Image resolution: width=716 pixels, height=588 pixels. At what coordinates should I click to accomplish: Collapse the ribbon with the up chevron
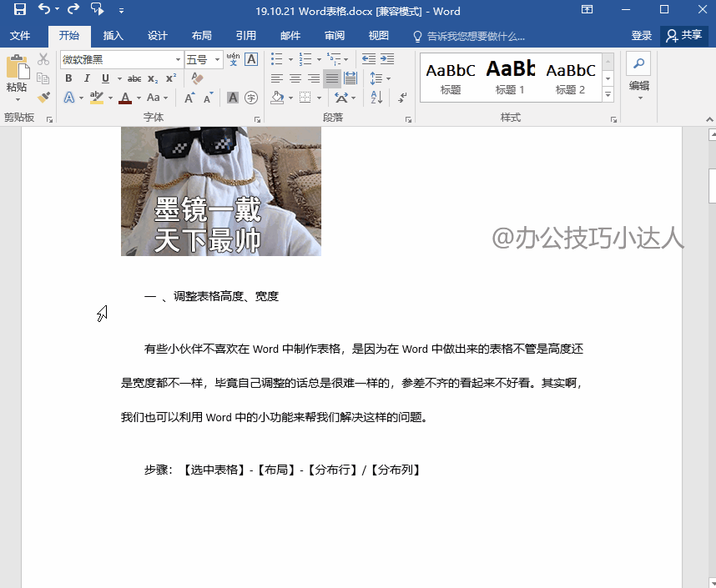coord(709,119)
